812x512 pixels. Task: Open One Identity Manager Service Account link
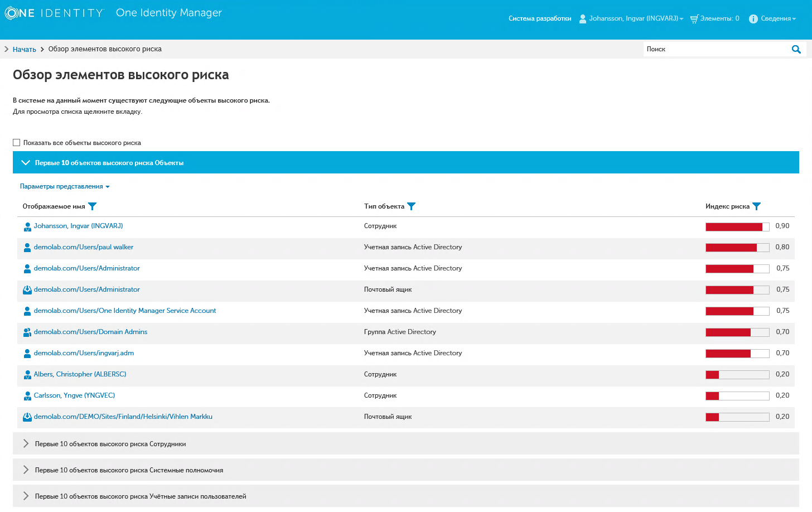coord(125,311)
